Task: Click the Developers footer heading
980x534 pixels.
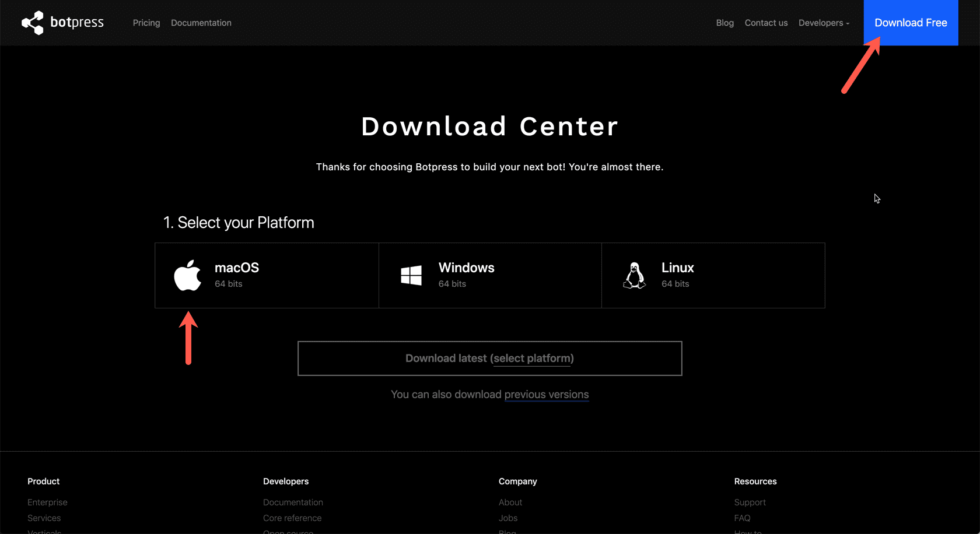Action: [286, 482]
